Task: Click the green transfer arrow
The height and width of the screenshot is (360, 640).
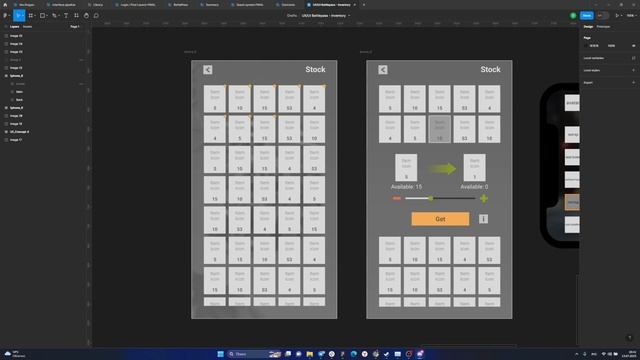Action: pos(442,168)
